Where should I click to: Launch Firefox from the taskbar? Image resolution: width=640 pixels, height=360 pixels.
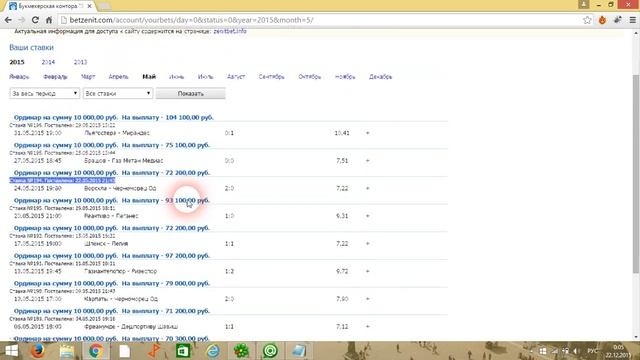pos(38,351)
